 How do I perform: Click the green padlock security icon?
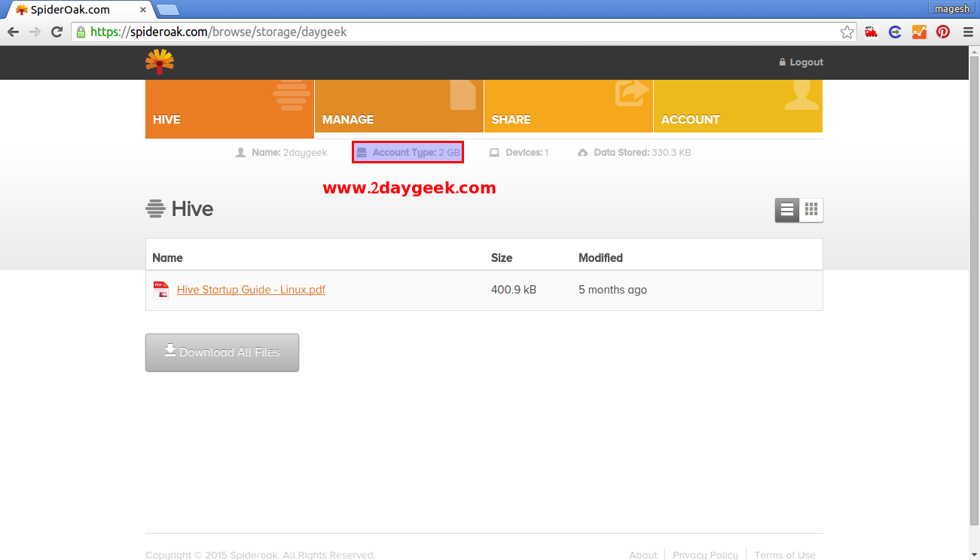click(81, 32)
